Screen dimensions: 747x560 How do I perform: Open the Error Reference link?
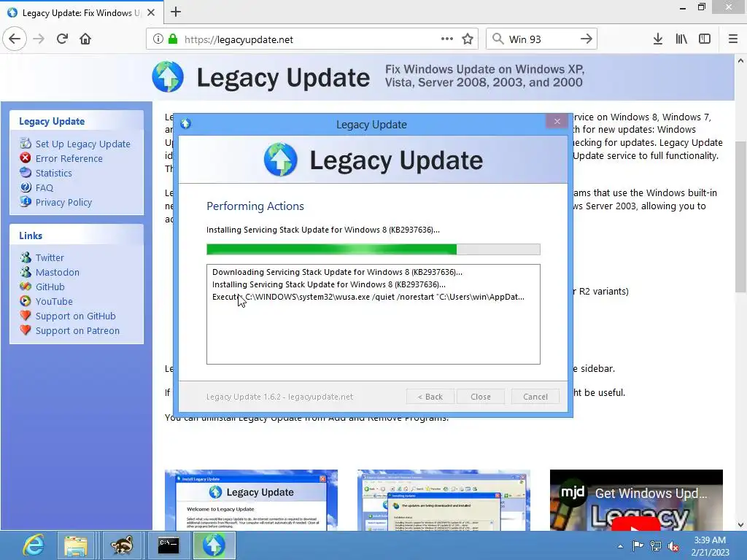coord(69,158)
